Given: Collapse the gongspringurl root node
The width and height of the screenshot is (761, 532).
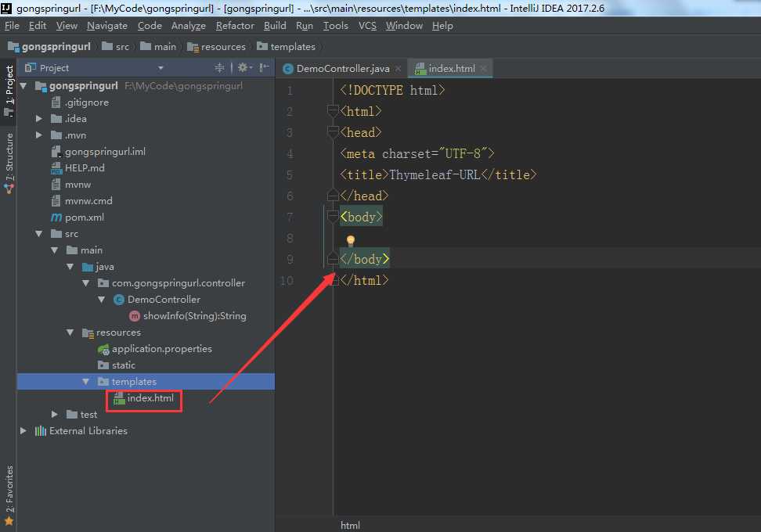Looking at the screenshot, I should pos(23,86).
